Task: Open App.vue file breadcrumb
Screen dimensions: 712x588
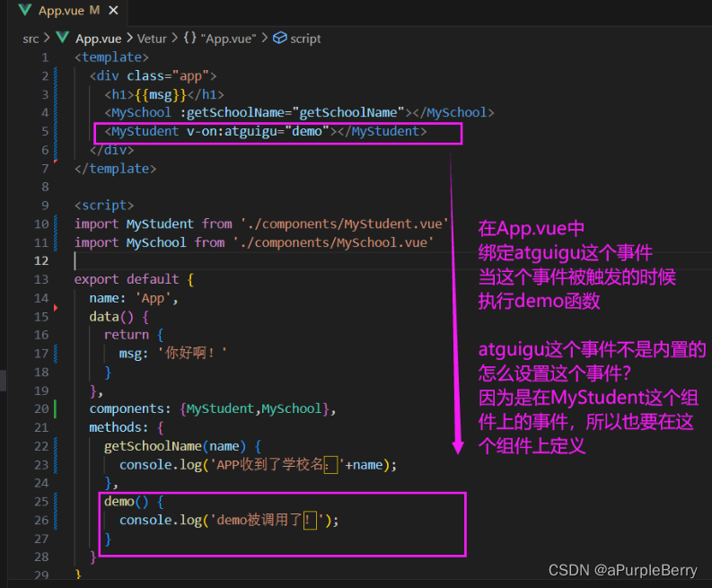Action: [98, 39]
